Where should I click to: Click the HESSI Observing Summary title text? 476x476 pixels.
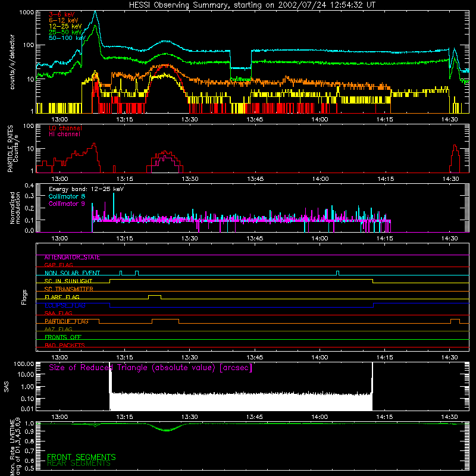coord(252,5)
